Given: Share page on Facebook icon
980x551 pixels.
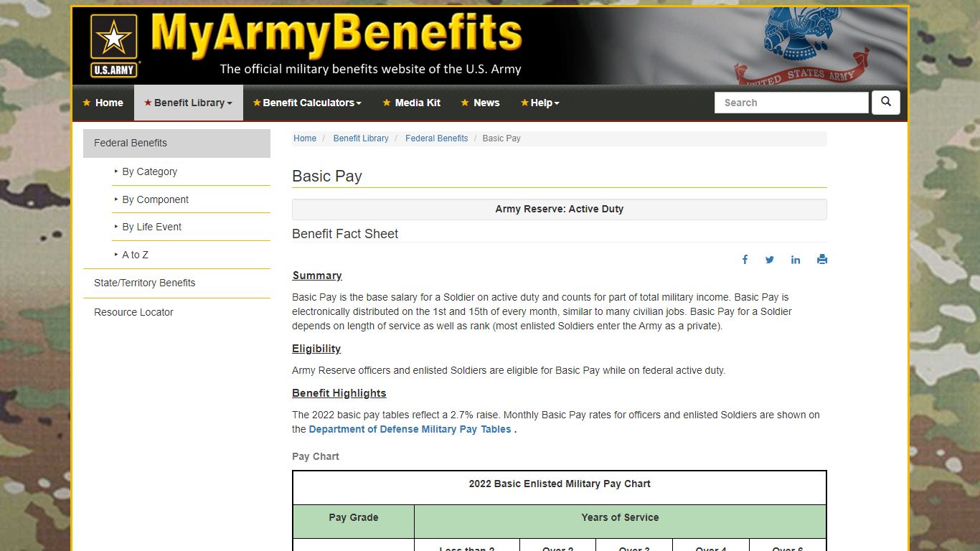Looking at the screenshot, I should (745, 260).
